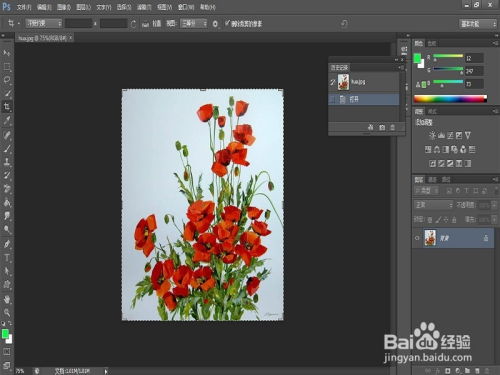
Task: Hide the 背景 layer with eye icon
Action: 417,238
